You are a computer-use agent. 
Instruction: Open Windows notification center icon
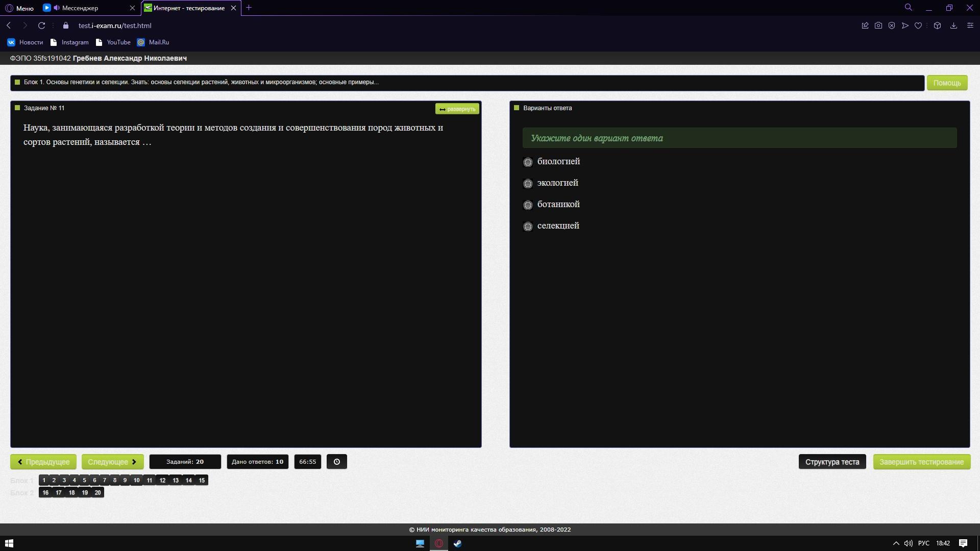[963, 543]
